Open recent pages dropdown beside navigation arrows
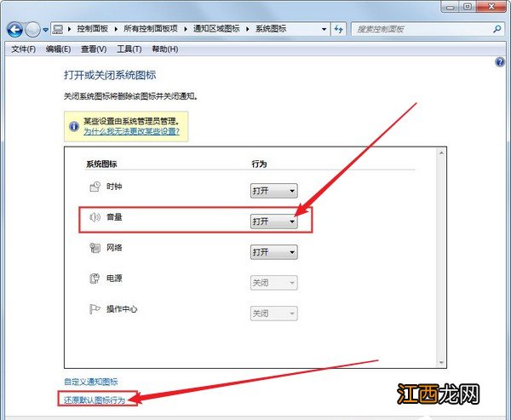This screenshot has width=511, height=420. pos(46,30)
